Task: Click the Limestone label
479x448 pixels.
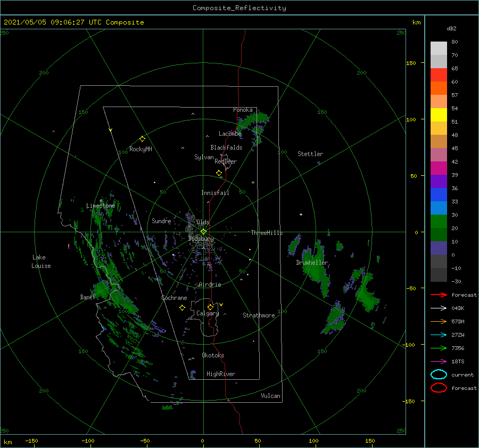Action: (101, 206)
